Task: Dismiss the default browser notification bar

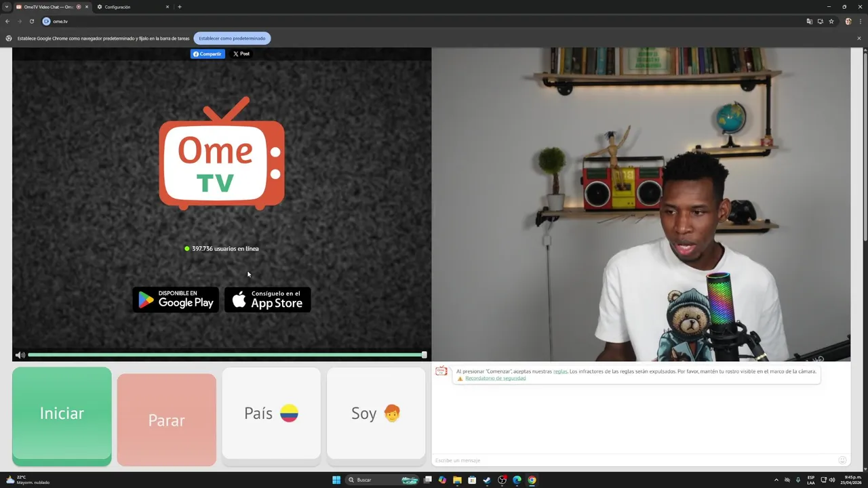Action: coord(859,39)
